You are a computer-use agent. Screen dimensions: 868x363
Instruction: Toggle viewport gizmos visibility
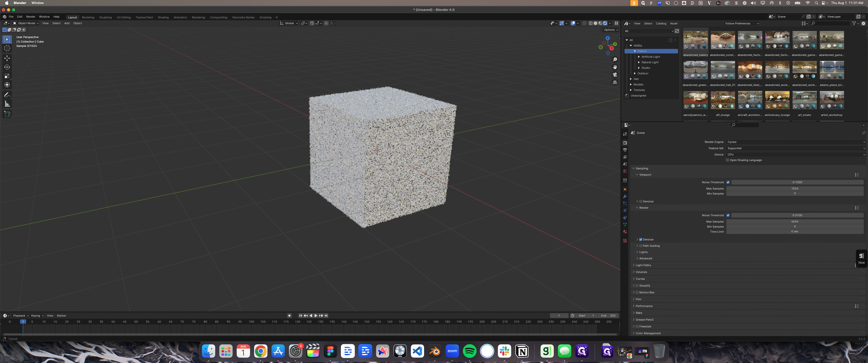(562, 23)
